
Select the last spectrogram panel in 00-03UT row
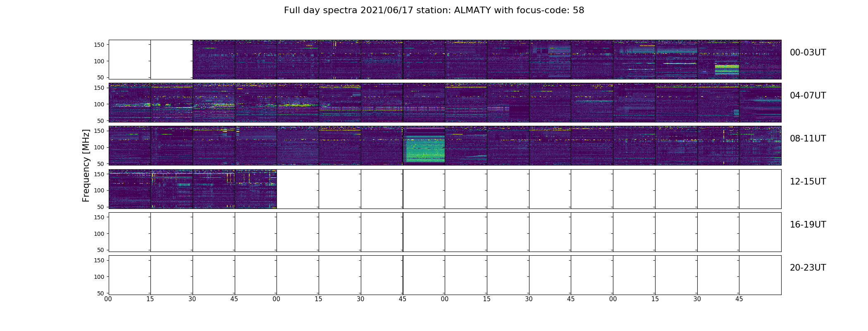tap(761, 60)
